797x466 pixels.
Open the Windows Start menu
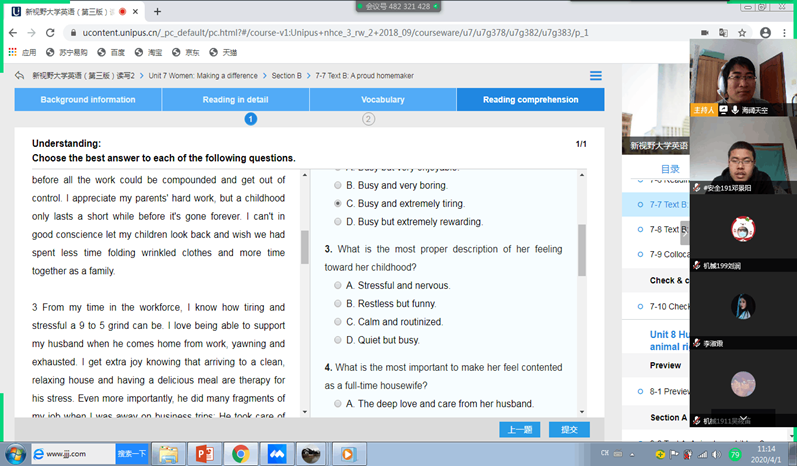pyautogui.click(x=14, y=454)
